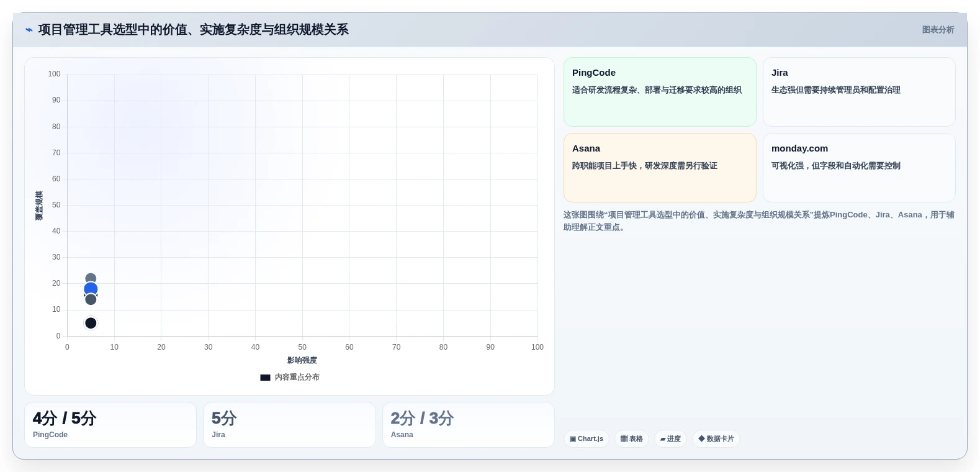Click the 进度 tag chip
The height and width of the screenshot is (472, 980).
coord(670,438)
